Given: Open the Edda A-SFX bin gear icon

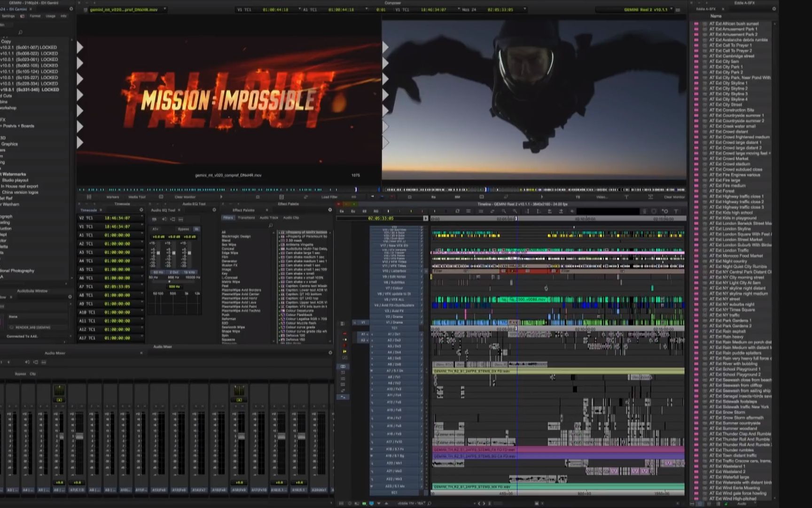Looking at the screenshot, I should [774, 9].
